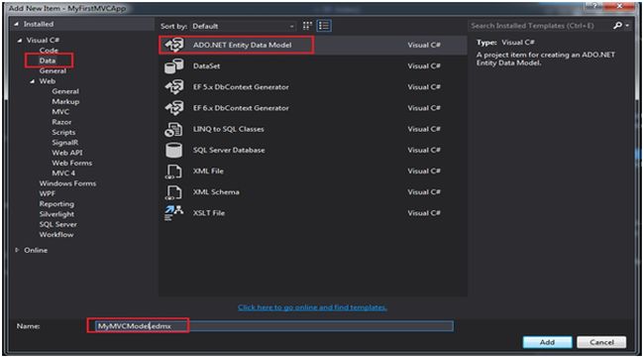
Task: Select the Data category
Action: click(48, 60)
